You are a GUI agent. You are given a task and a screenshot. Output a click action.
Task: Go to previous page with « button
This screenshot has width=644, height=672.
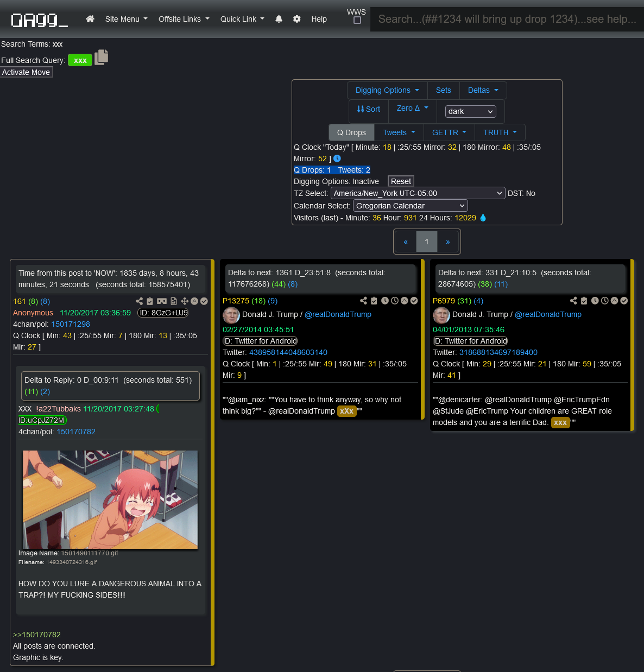pos(406,242)
